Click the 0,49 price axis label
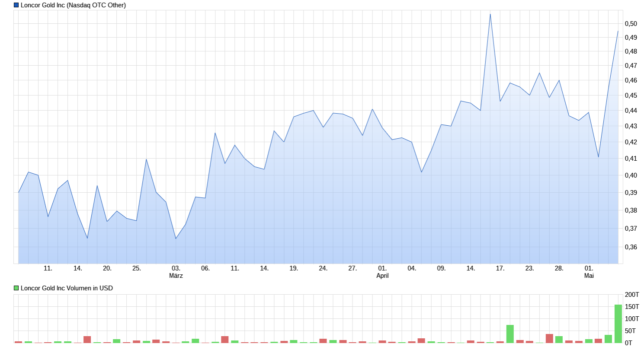644x353 pixels. pos(631,38)
